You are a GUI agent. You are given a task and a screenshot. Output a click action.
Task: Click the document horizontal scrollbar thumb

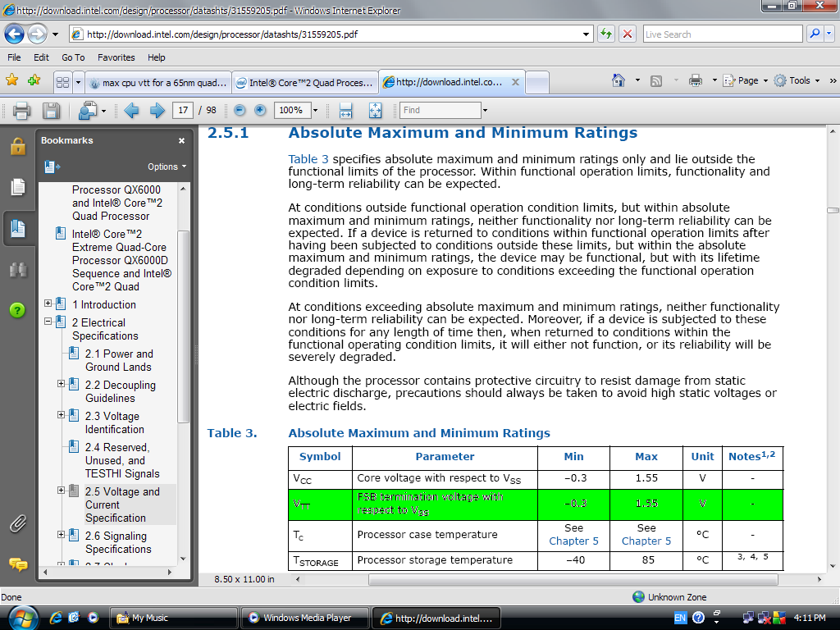[x=573, y=580]
